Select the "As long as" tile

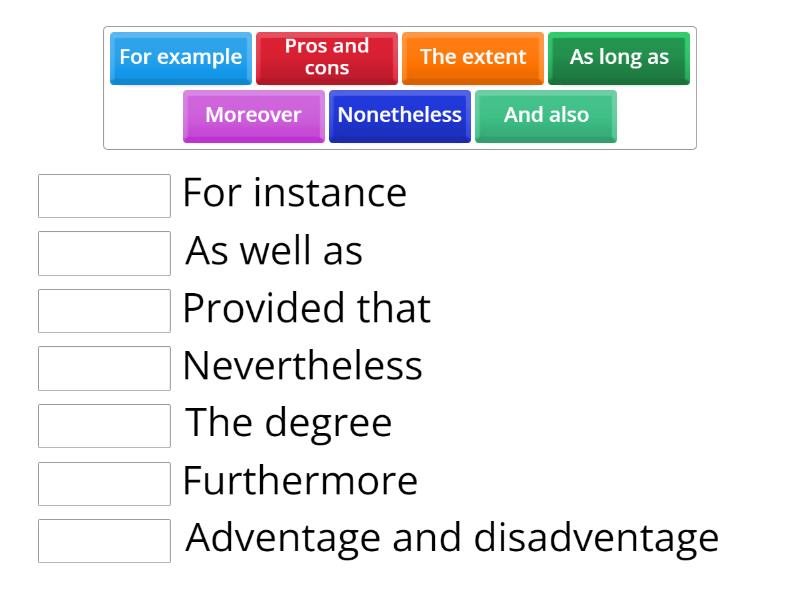pyautogui.click(x=619, y=58)
